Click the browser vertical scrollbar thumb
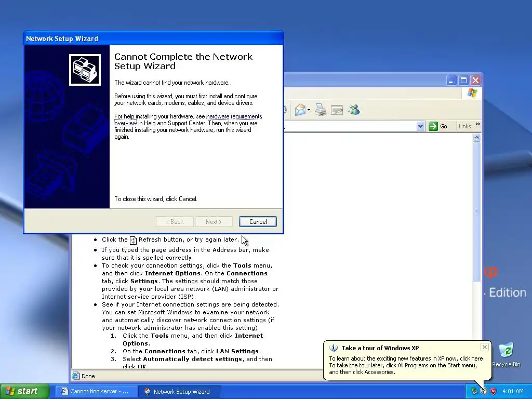The image size is (532, 399). [477, 211]
